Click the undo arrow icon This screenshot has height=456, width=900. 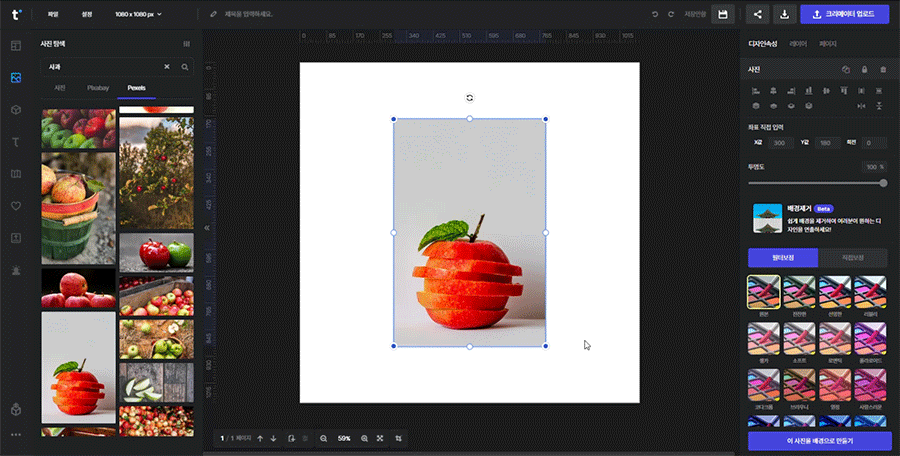[656, 14]
